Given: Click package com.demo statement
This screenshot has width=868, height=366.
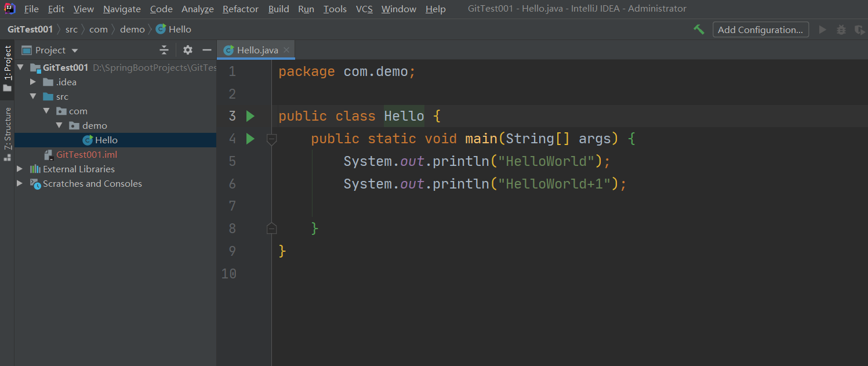Looking at the screenshot, I should click(347, 71).
